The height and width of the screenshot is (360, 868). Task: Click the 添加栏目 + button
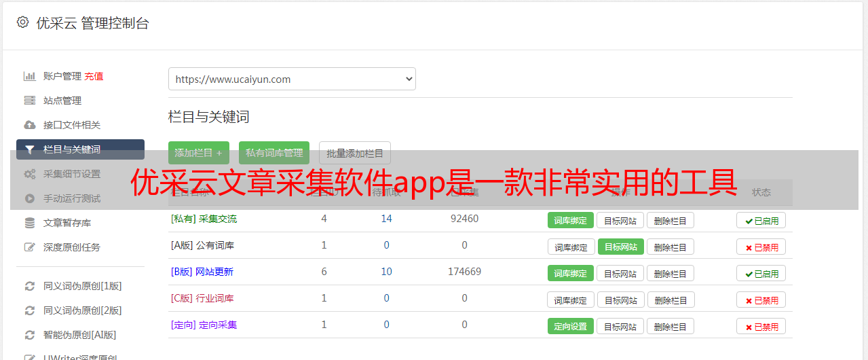pyautogui.click(x=199, y=153)
